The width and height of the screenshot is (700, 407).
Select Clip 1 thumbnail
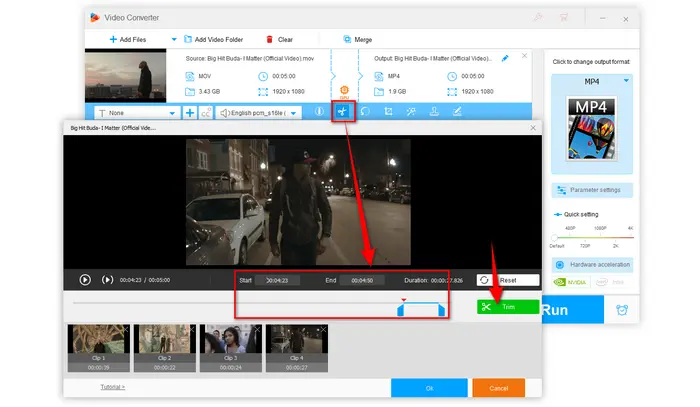tap(99, 348)
